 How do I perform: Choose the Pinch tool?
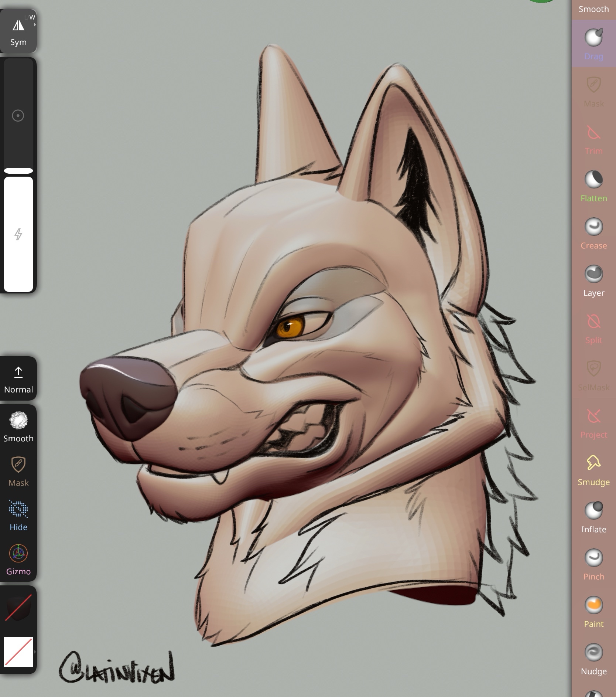(x=593, y=564)
